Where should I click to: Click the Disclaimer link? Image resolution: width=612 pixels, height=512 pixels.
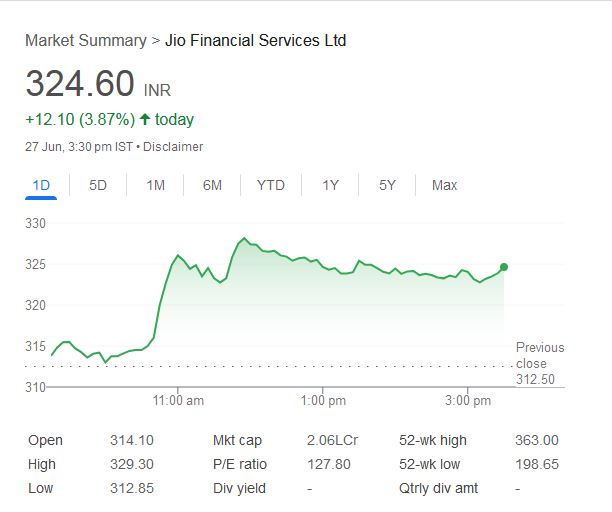click(173, 147)
